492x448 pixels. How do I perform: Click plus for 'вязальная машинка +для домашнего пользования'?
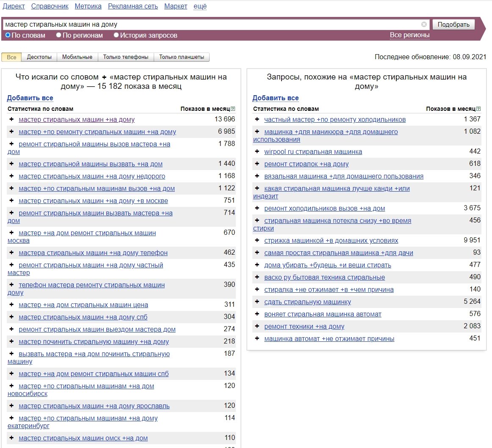(257, 176)
